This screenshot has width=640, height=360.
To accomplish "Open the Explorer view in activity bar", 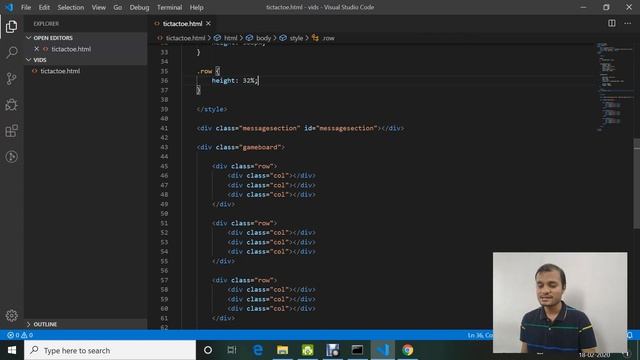I will (11, 27).
